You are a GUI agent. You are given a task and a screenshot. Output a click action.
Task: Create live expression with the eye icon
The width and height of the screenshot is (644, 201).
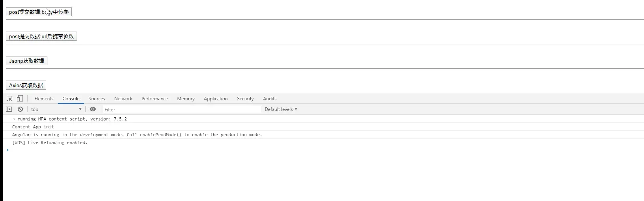pyautogui.click(x=93, y=109)
